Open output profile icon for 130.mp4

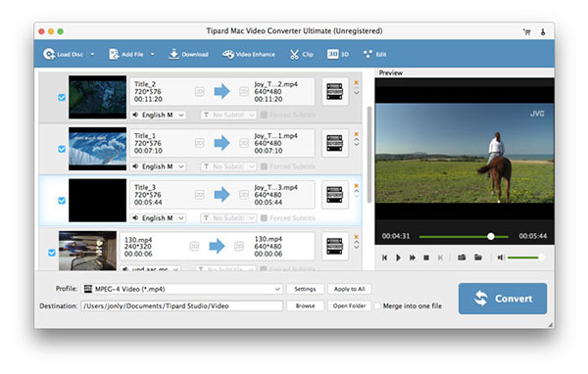tap(335, 246)
